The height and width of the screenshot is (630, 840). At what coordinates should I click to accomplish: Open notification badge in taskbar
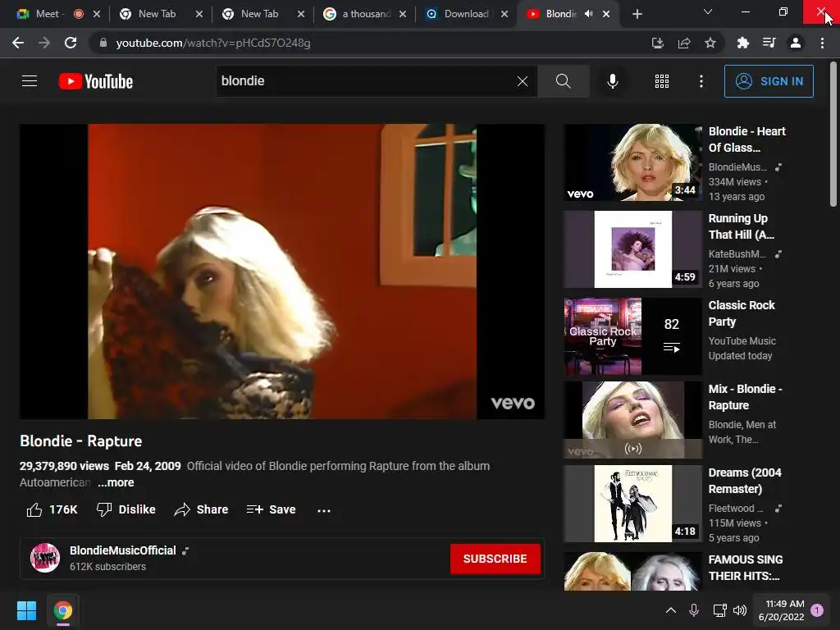point(816,610)
